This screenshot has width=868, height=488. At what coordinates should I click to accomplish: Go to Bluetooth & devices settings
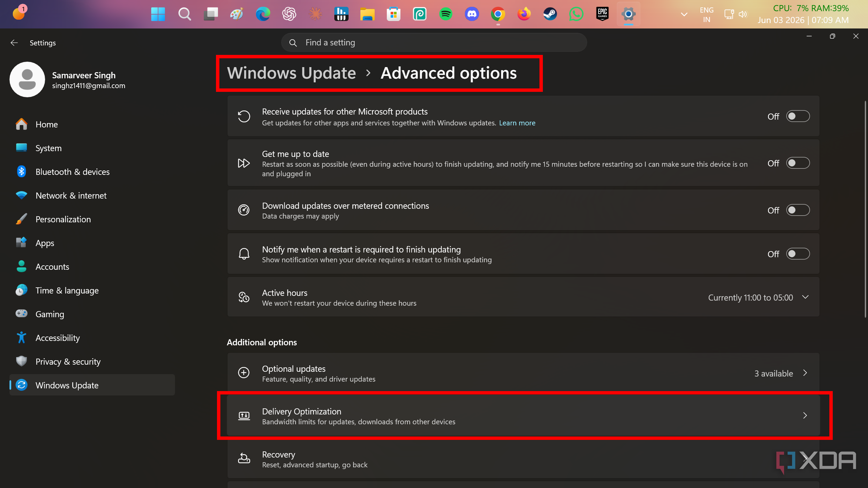pyautogui.click(x=92, y=172)
